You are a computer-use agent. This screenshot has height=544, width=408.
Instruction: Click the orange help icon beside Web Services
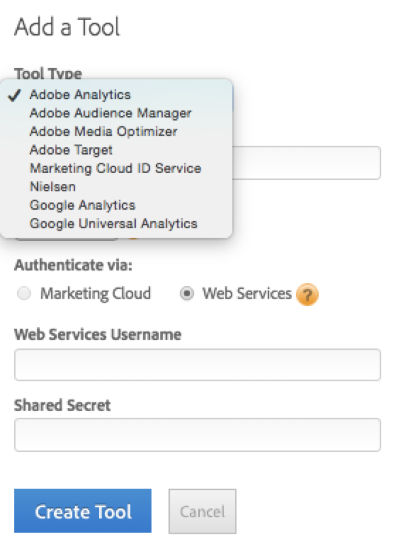[307, 294]
